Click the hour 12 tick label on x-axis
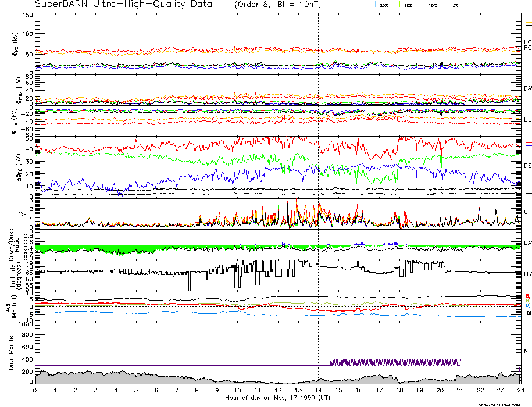The height and width of the screenshot is (407, 532). [278, 390]
